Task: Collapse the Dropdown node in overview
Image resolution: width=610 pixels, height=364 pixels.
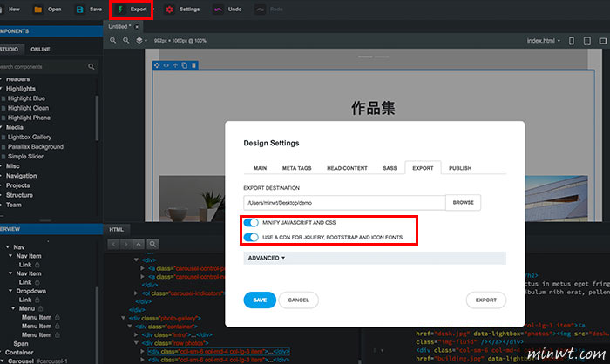Action: click(x=10, y=291)
